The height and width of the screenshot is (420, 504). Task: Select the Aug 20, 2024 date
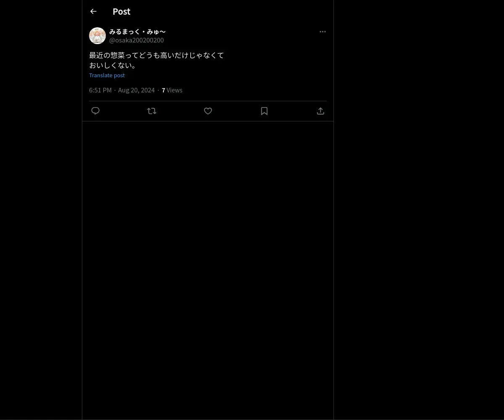136,90
